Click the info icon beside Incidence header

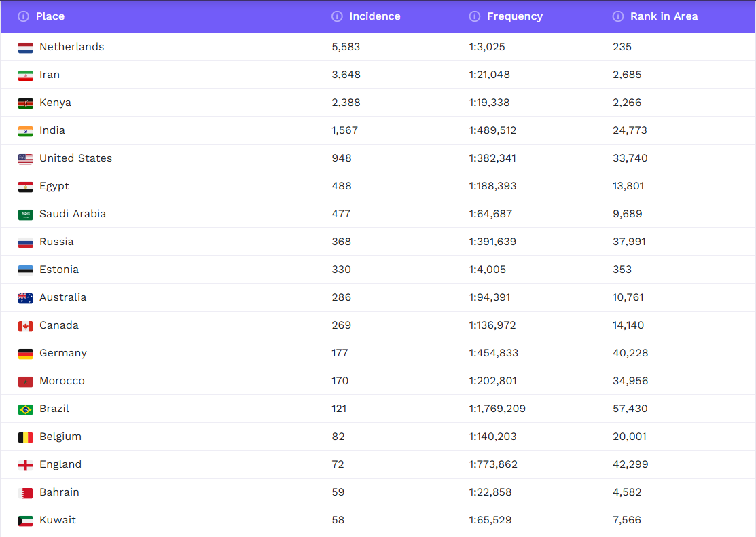pyautogui.click(x=337, y=16)
